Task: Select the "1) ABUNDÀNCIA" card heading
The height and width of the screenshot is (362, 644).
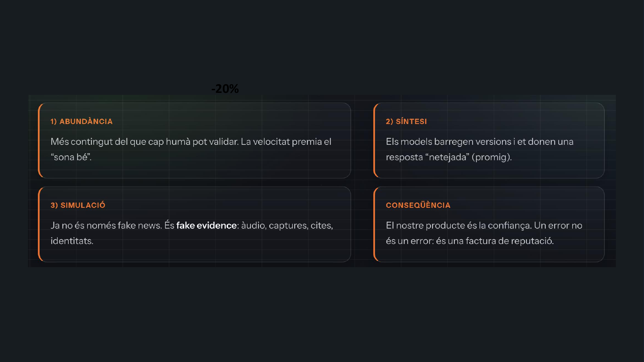Action: point(82,121)
